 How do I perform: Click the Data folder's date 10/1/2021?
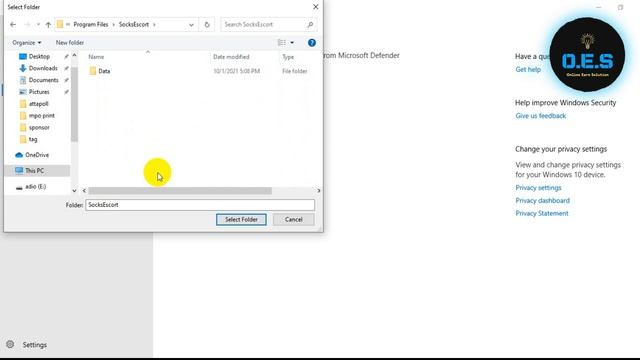coord(236,71)
